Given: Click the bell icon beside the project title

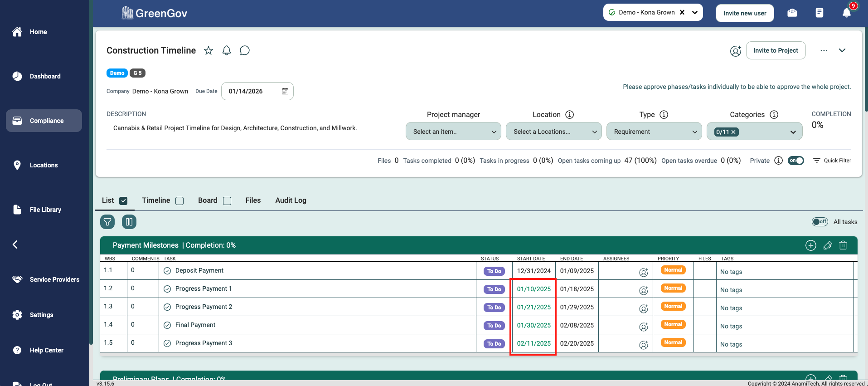Looking at the screenshot, I should pyautogui.click(x=227, y=50).
